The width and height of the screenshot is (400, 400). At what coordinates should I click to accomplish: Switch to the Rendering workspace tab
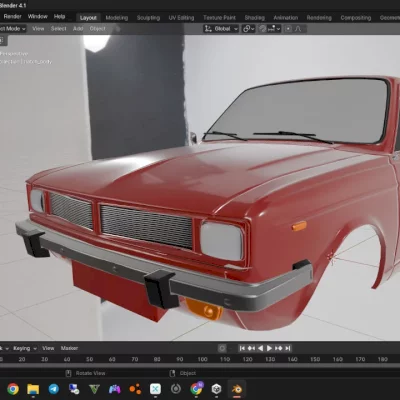pyautogui.click(x=319, y=18)
